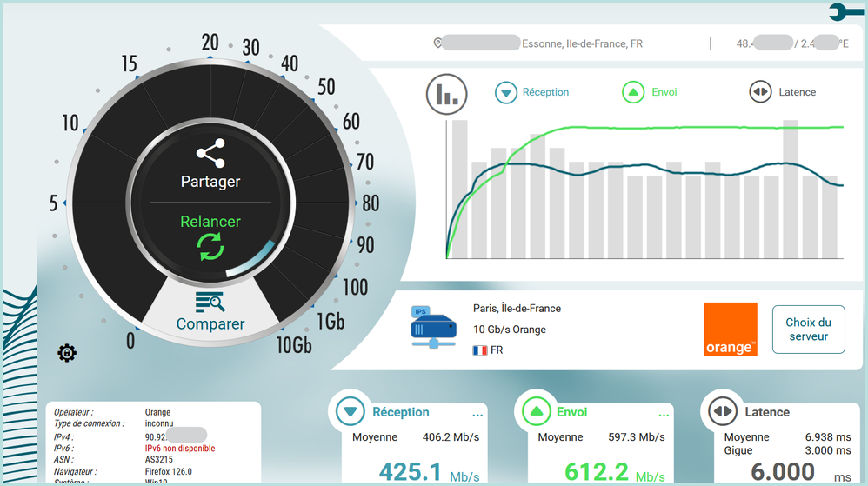
Task: Click the Comparer label
Action: pyautogui.click(x=210, y=324)
